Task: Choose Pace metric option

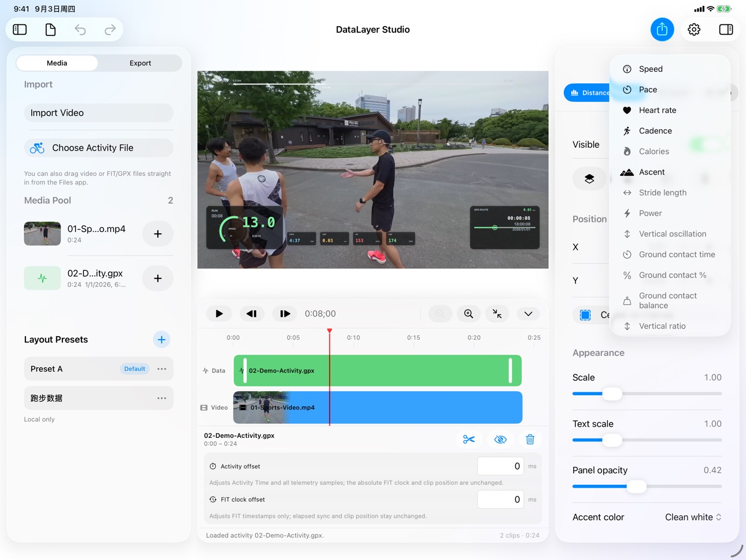Action: [670, 90]
